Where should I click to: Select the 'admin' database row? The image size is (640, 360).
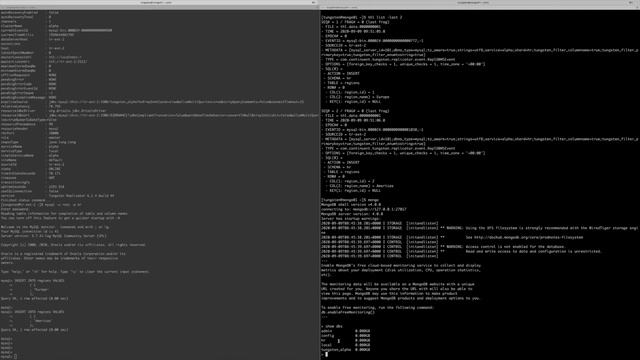pos(345,331)
